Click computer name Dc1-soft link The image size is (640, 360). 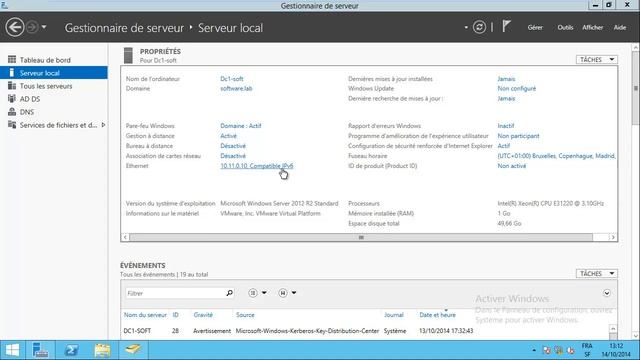coord(231,79)
